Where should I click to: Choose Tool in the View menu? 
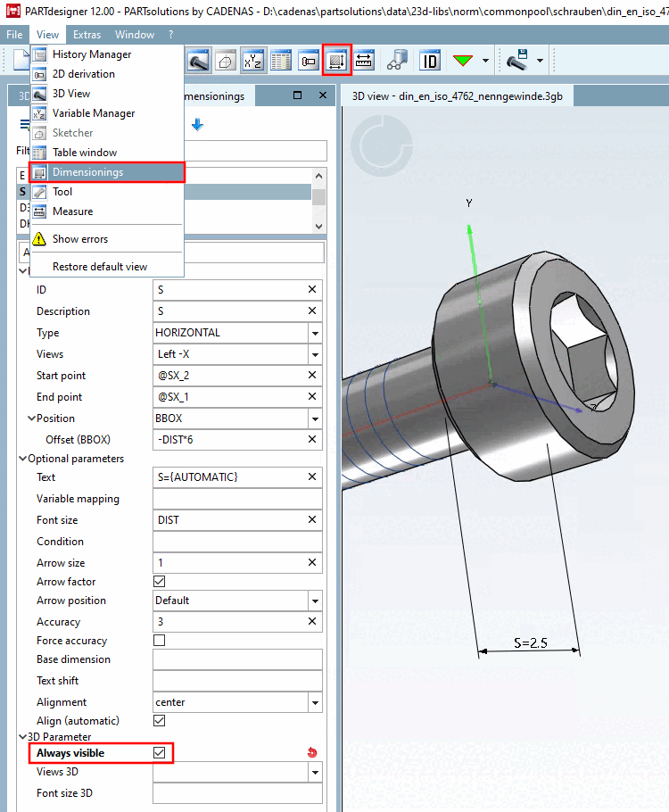click(107, 192)
